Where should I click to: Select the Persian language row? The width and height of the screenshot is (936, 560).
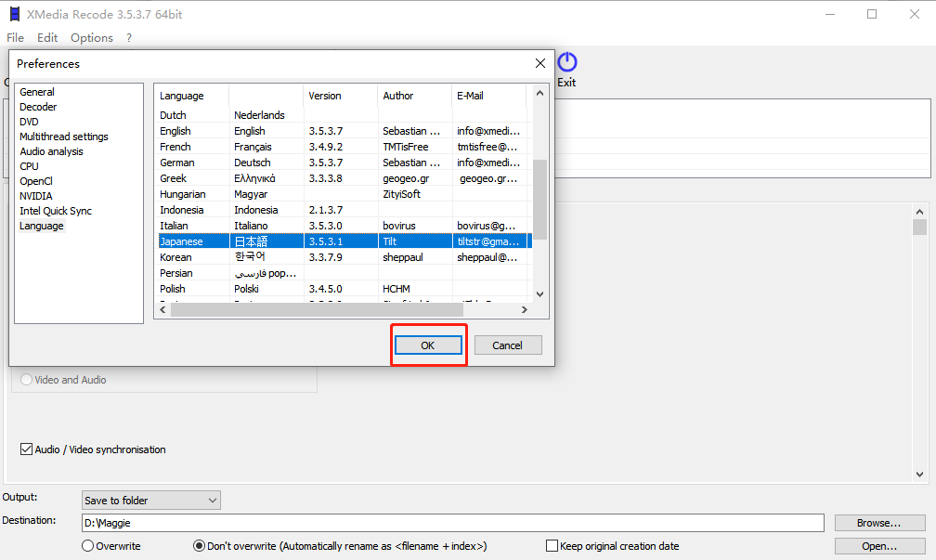point(344,273)
